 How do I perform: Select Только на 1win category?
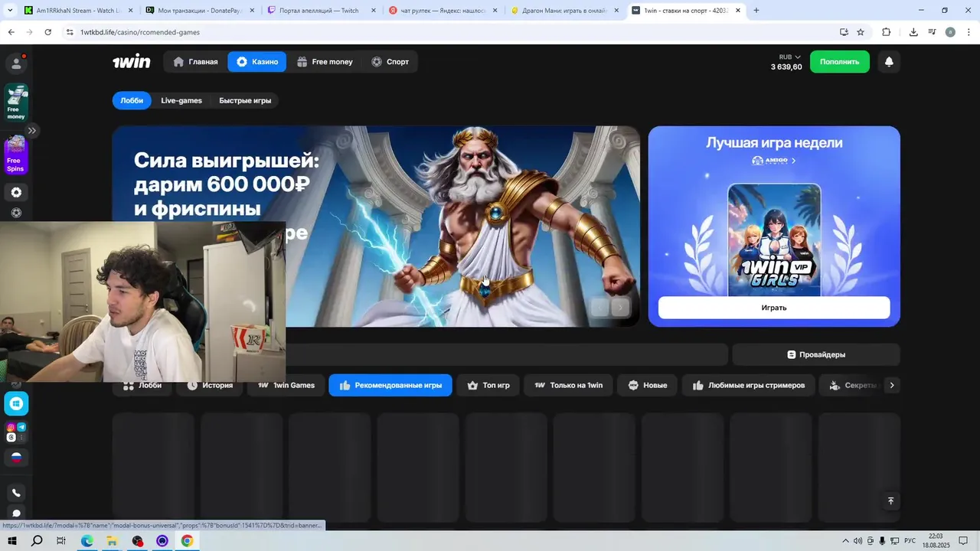568,385
